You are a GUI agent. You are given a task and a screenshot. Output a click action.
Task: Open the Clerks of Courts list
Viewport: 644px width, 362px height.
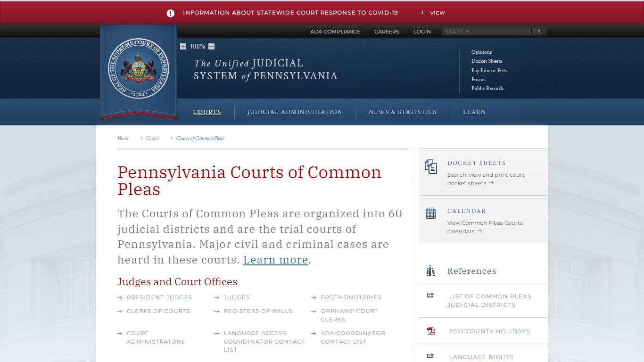(x=158, y=311)
